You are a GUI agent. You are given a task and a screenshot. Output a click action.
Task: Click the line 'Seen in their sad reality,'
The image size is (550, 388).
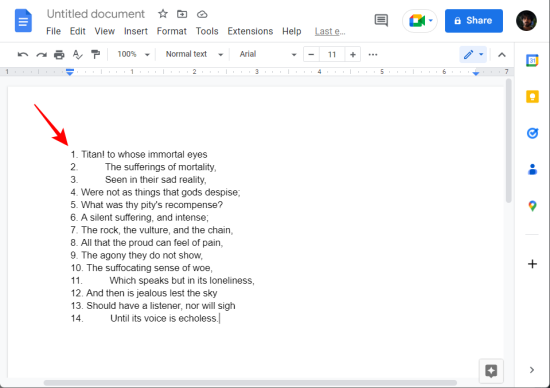point(156,180)
